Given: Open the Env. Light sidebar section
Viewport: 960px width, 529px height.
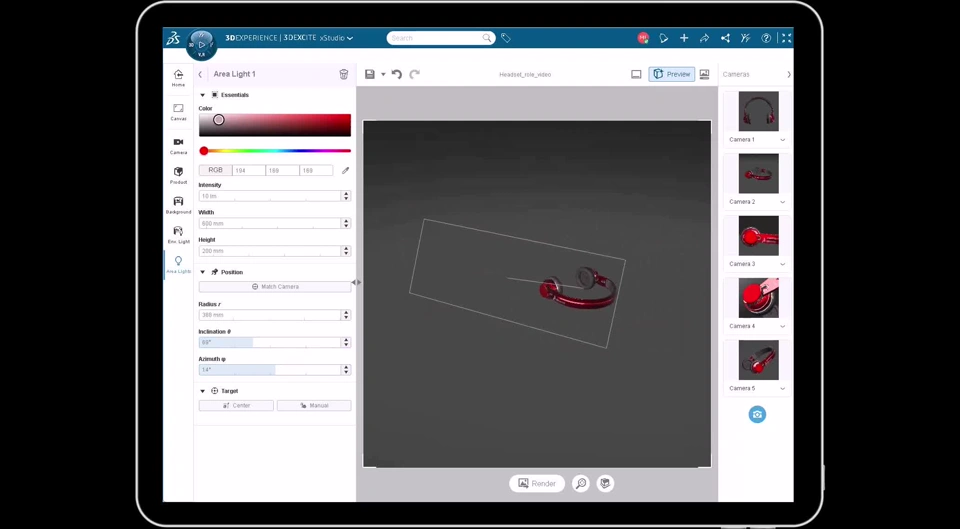Looking at the screenshot, I should 178,234.
